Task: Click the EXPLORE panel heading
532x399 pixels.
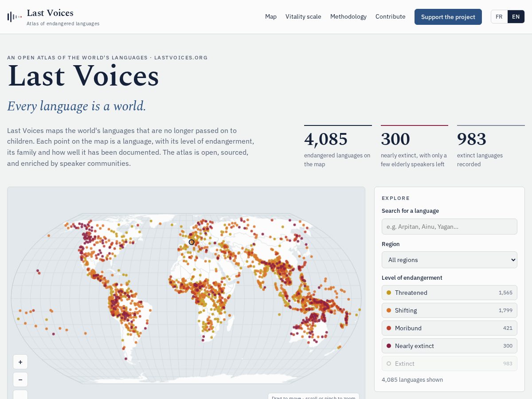Action: tap(396, 198)
